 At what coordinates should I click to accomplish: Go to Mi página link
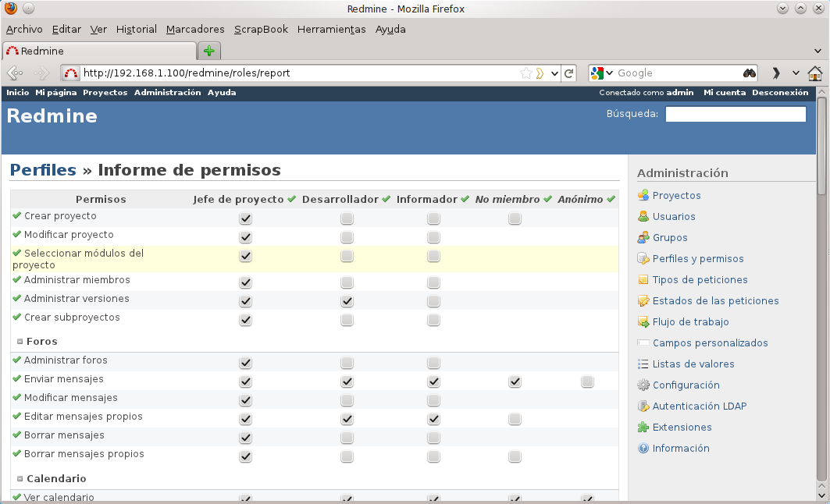56,93
